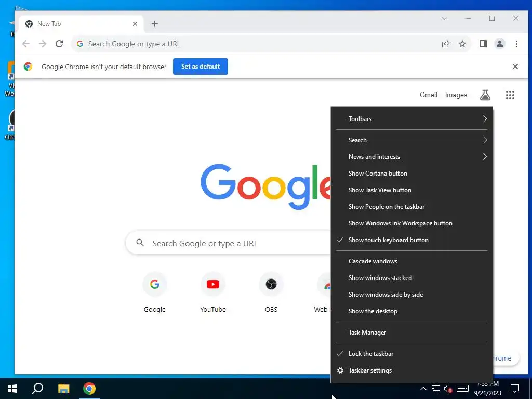Screen dimensions: 532x399
Task: Open Gmail link
Action: click(x=428, y=95)
